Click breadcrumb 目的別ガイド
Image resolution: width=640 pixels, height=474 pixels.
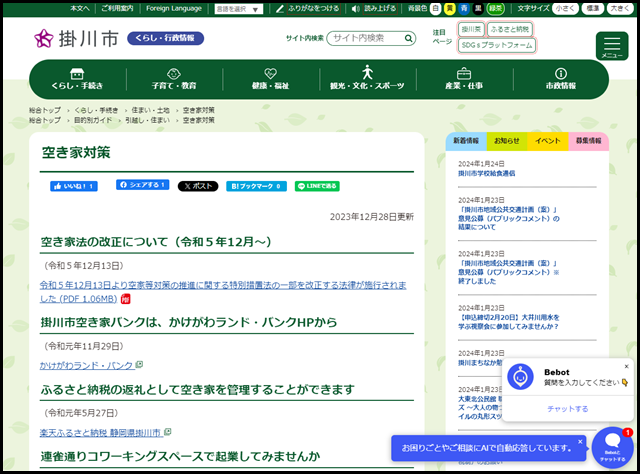point(93,120)
